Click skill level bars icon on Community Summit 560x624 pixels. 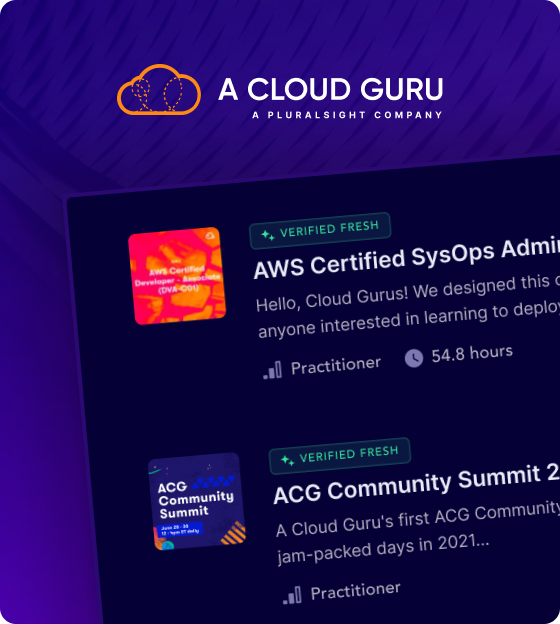point(292,595)
